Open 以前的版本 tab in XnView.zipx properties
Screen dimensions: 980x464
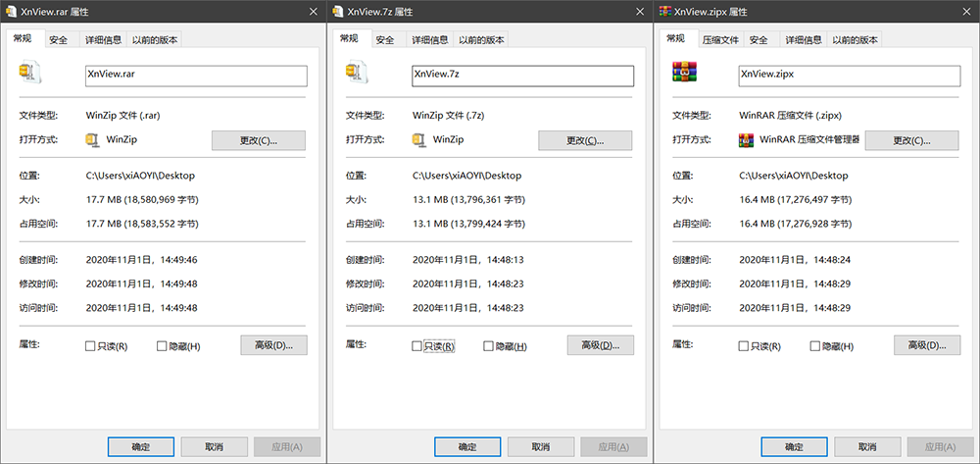(855, 40)
